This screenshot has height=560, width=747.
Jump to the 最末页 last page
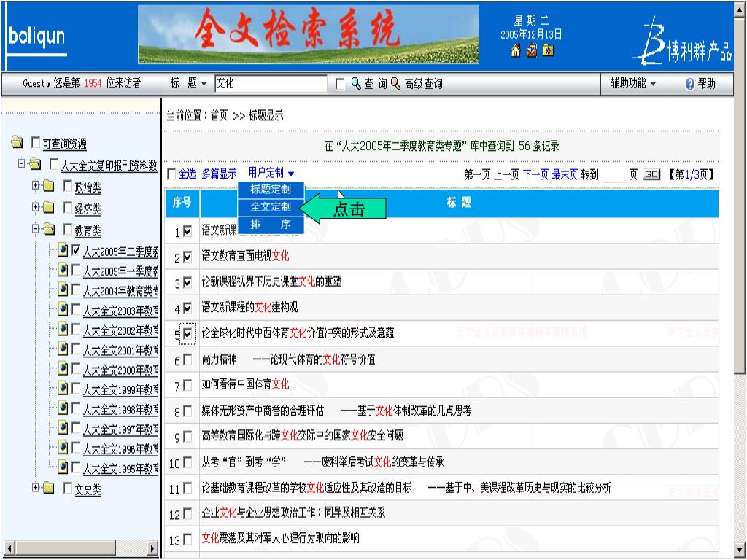565,175
